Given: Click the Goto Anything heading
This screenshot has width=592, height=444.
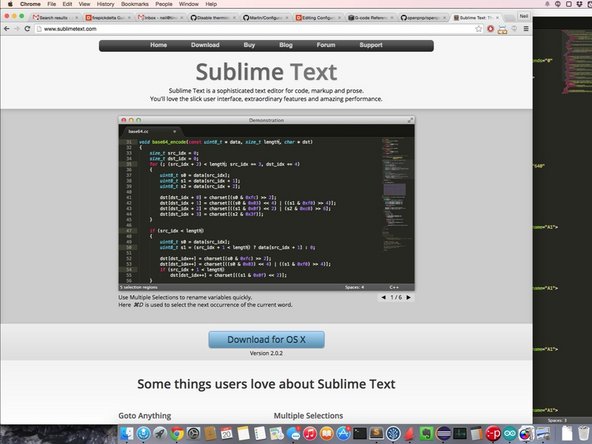Looking at the screenshot, I should 145,416.
